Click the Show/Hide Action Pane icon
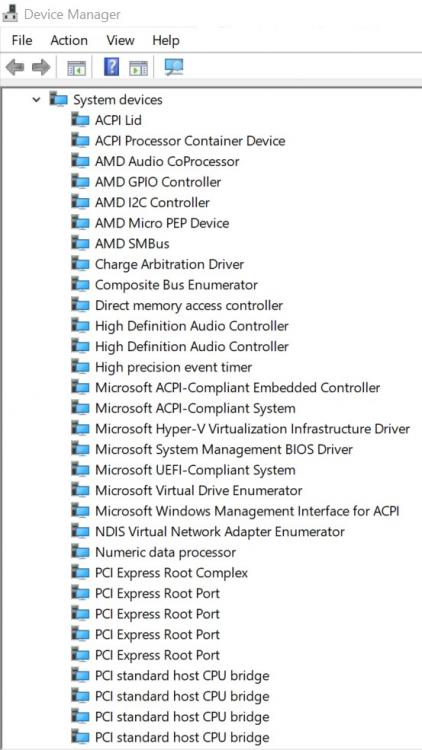The height and width of the screenshot is (750, 422). pyautogui.click(x=138, y=68)
